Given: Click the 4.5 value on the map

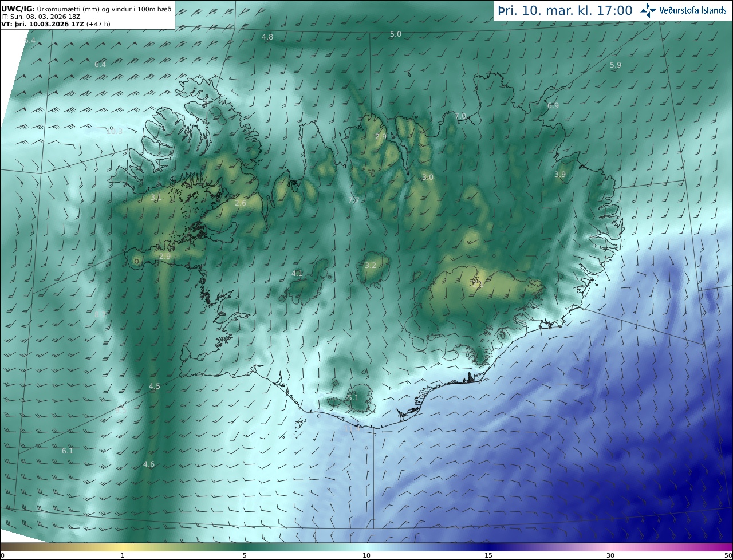Looking at the screenshot, I should coord(155,386).
